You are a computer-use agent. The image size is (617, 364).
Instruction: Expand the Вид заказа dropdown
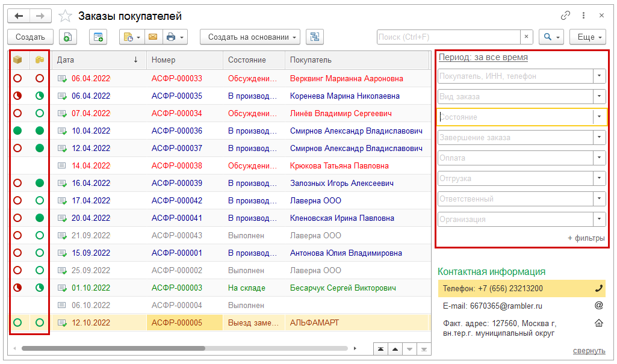point(599,96)
